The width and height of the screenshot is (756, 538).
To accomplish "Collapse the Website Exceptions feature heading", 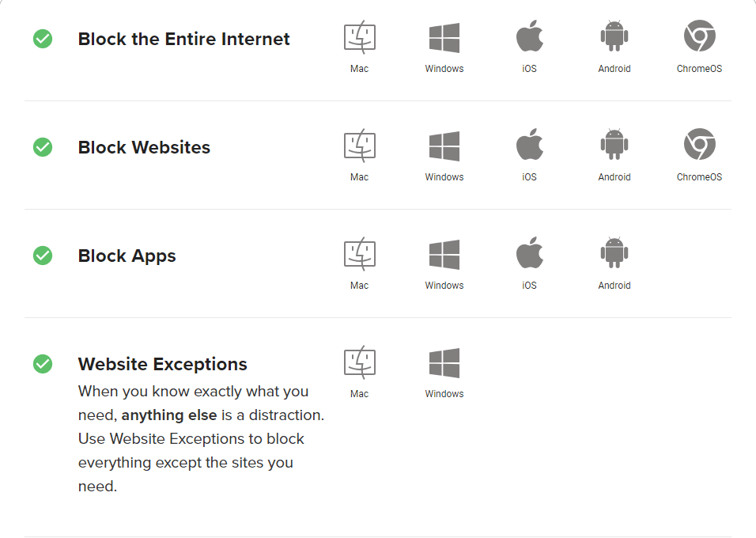I will click(162, 364).
